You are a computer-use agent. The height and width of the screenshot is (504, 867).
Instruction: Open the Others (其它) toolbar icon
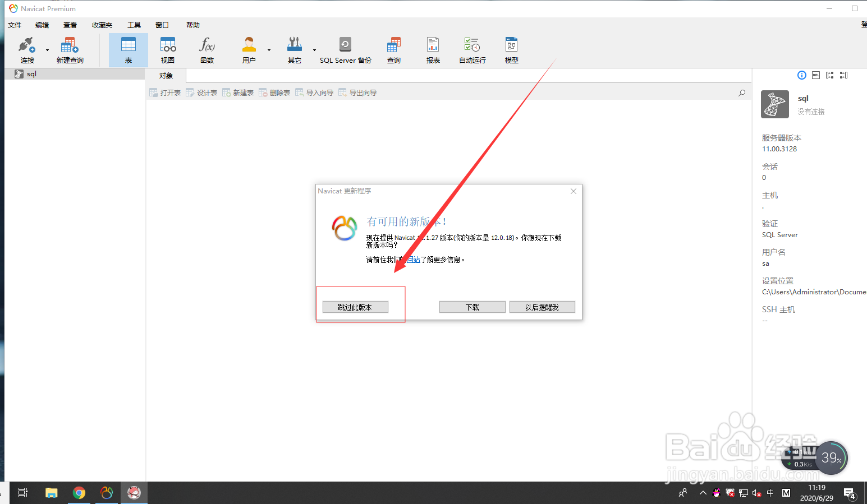click(x=295, y=50)
